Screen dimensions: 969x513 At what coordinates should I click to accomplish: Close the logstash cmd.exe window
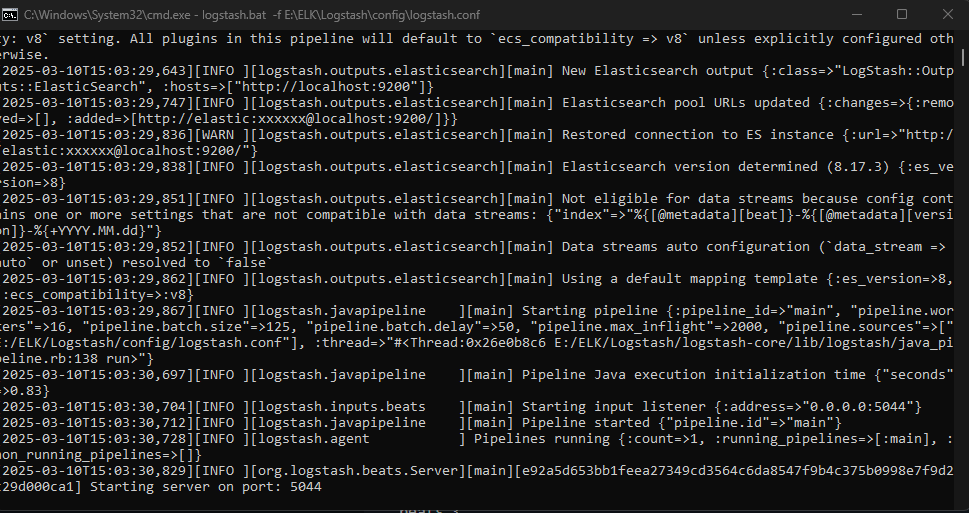(x=948, y=14)
